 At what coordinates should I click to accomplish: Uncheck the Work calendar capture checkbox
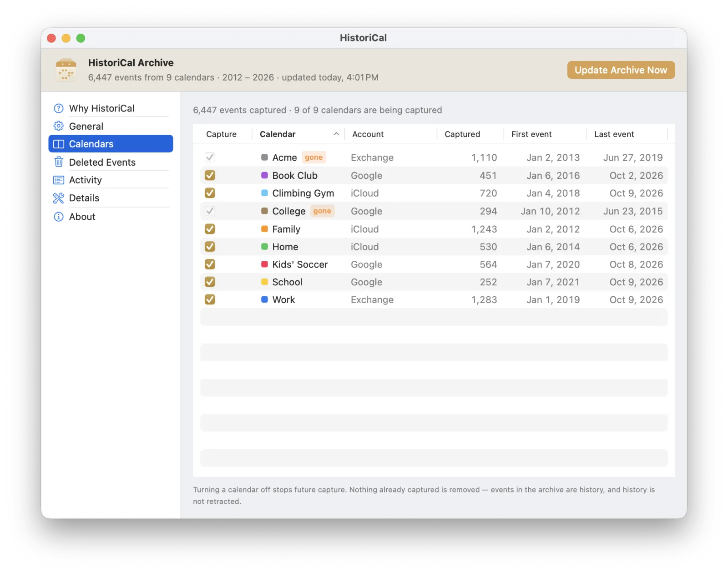210,299
